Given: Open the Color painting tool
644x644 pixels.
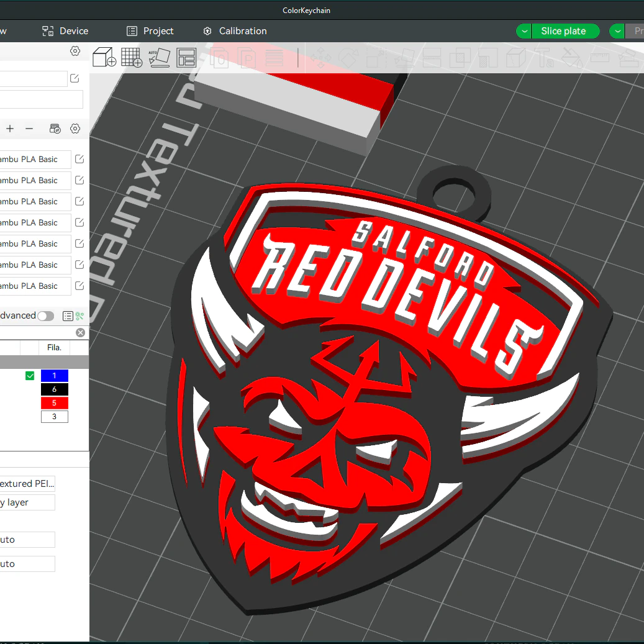Looking at the screenshot, I should click(573, 57).
